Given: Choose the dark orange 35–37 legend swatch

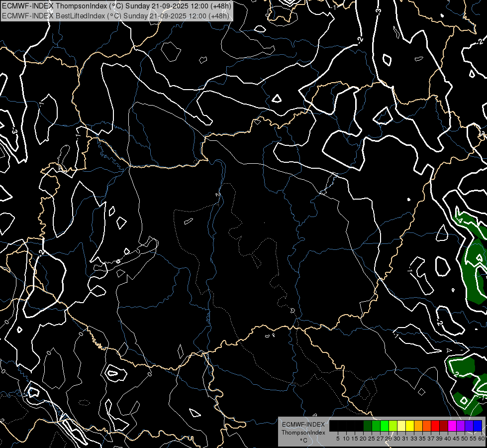Looking at the screenshot, I should pyautogui.click(x=426, y=426).
